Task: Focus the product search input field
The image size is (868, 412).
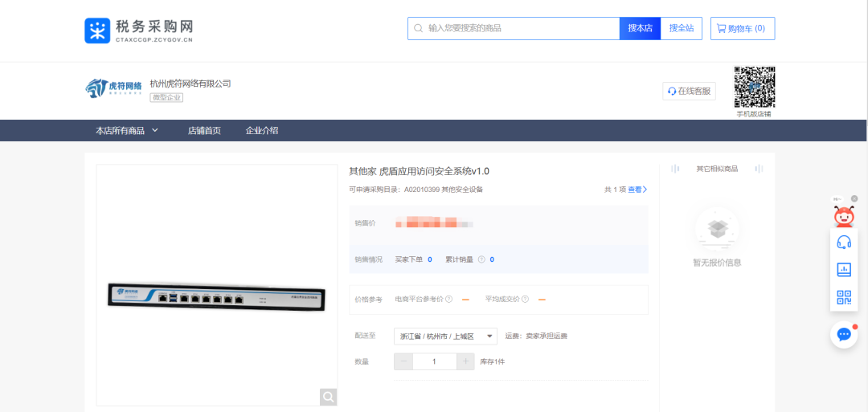Action: (513, 28)
